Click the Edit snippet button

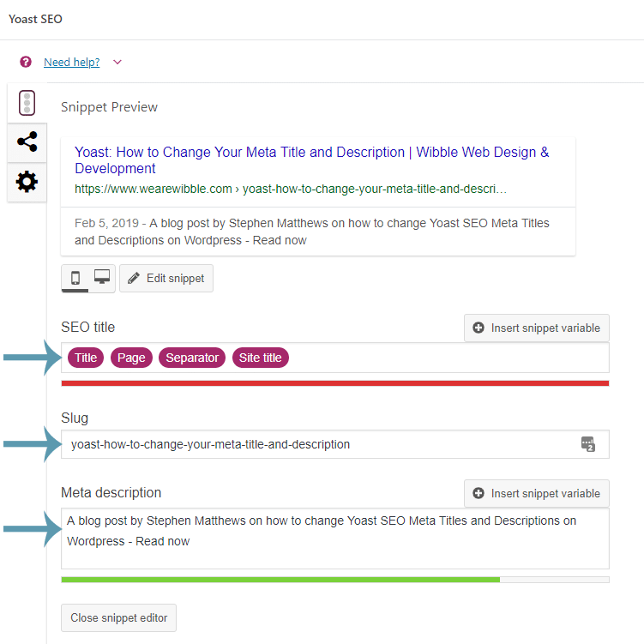pyautogui.click(x=166, y=279)
